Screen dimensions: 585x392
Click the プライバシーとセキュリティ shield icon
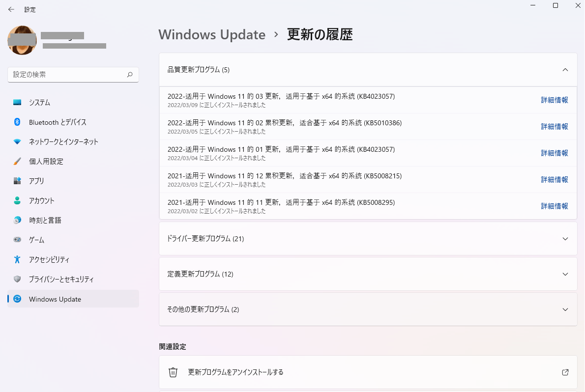click(x=17, y=279)
